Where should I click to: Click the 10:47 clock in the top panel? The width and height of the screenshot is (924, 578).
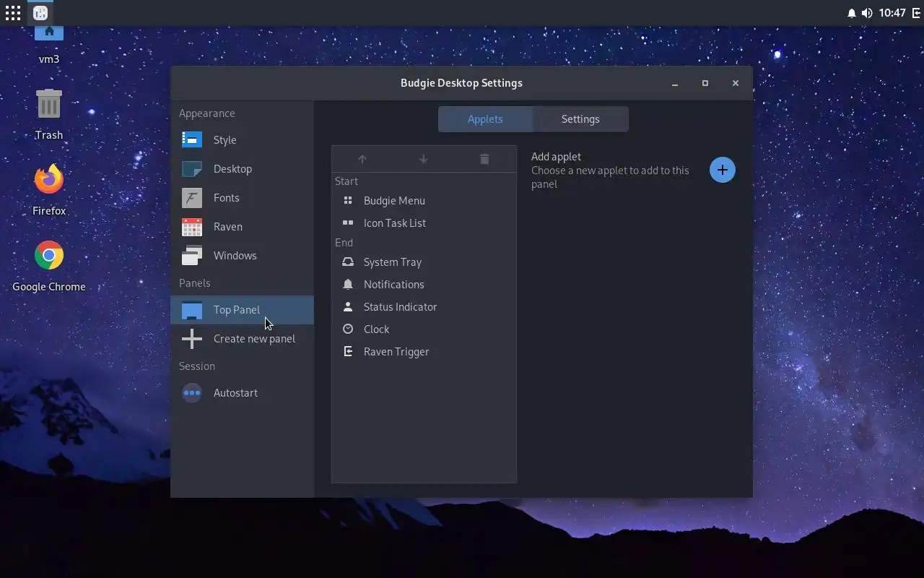(892, 13)
